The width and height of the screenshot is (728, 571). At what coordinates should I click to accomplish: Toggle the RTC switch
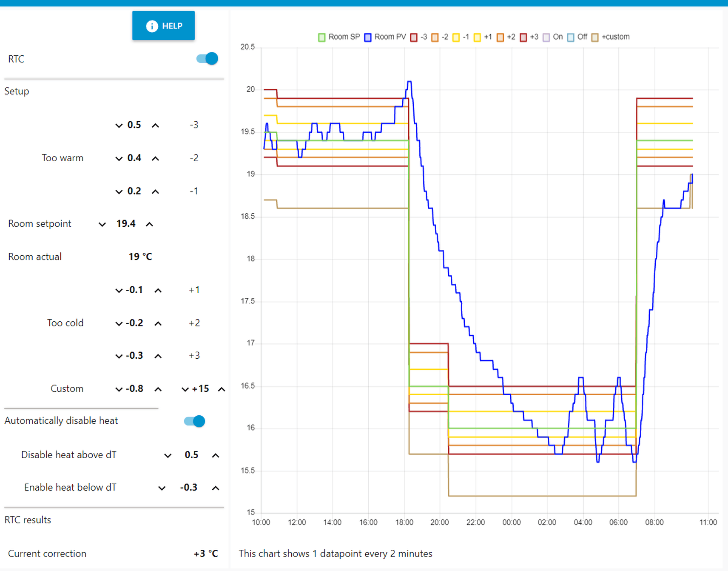pos(207,59)
